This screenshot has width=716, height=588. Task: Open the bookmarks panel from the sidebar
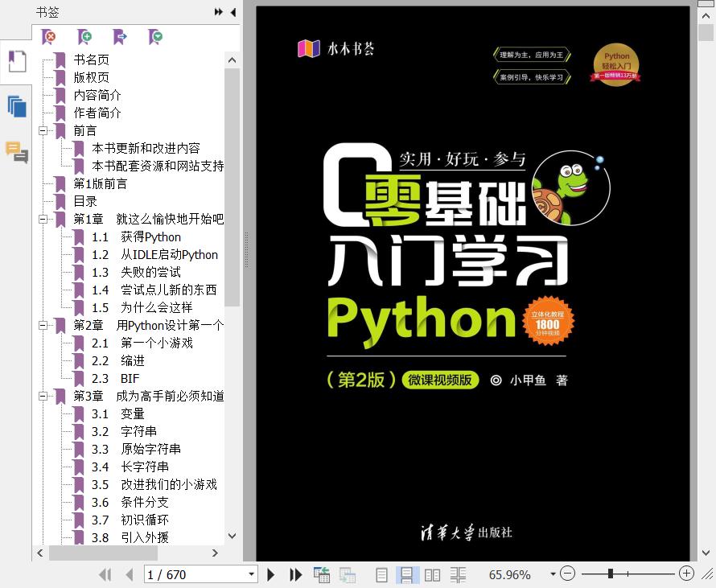point(17,61)
